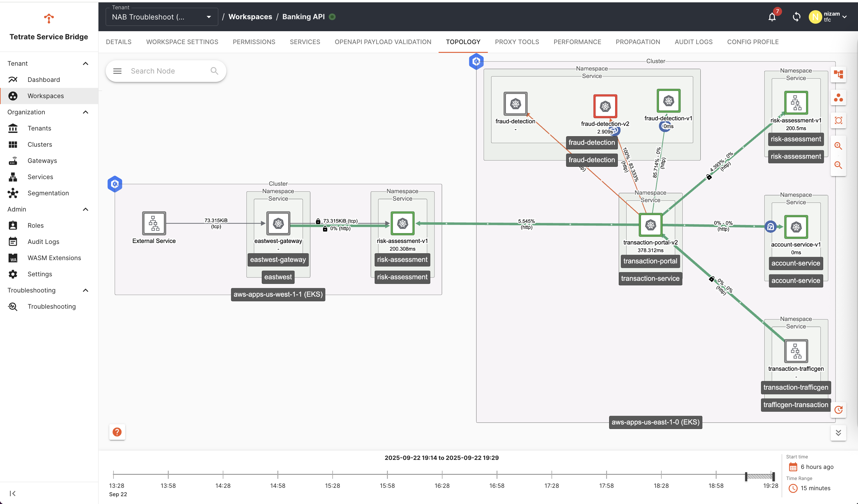
Task: Collapse the Organization sidebar section
Action: pyautogui.click(x=86, y=112)
